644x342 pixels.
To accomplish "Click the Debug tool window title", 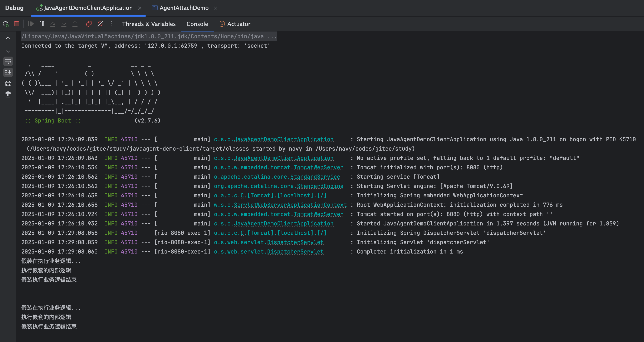I will (x=14, y=8).
